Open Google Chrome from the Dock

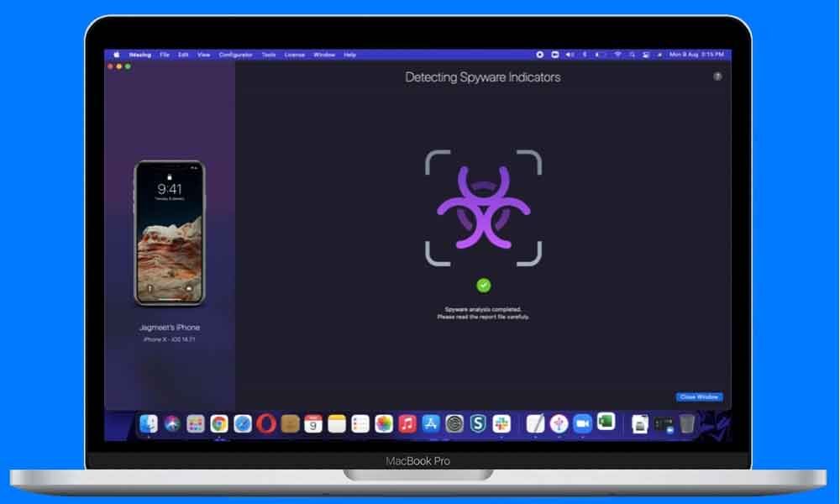pos(219,424)
